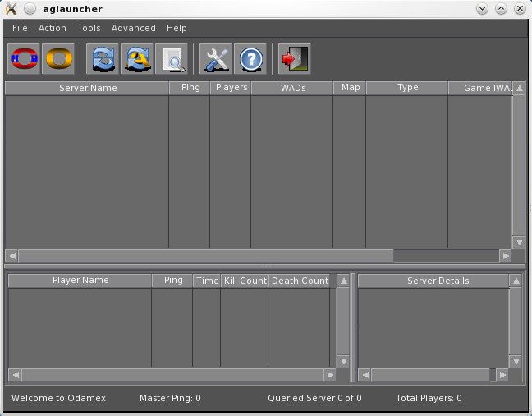Click the gold Odamex quick launch icon
The height and width of the screenshot is (416, 532).
(x=59, y=59)
